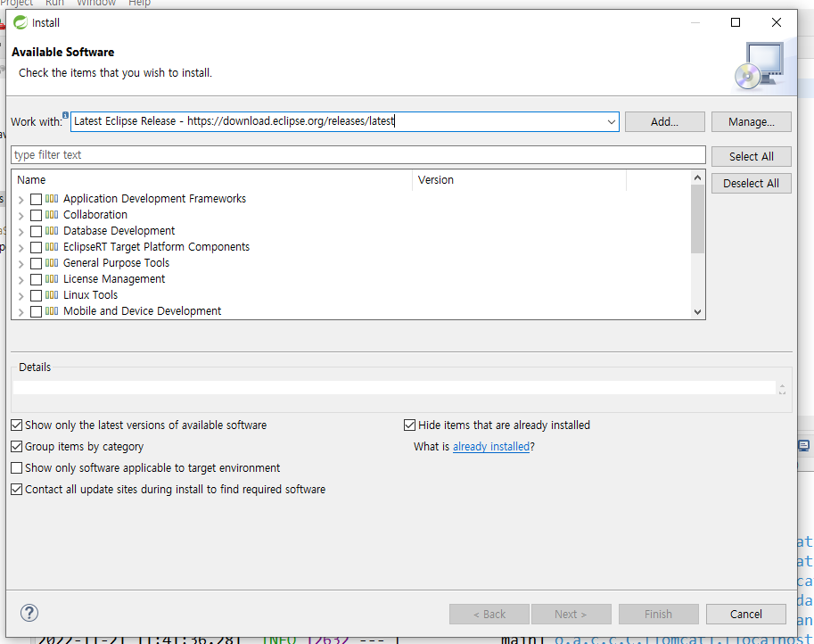Toggle Hide items that are already installed
814x644 pixels.
click(409, 425)
